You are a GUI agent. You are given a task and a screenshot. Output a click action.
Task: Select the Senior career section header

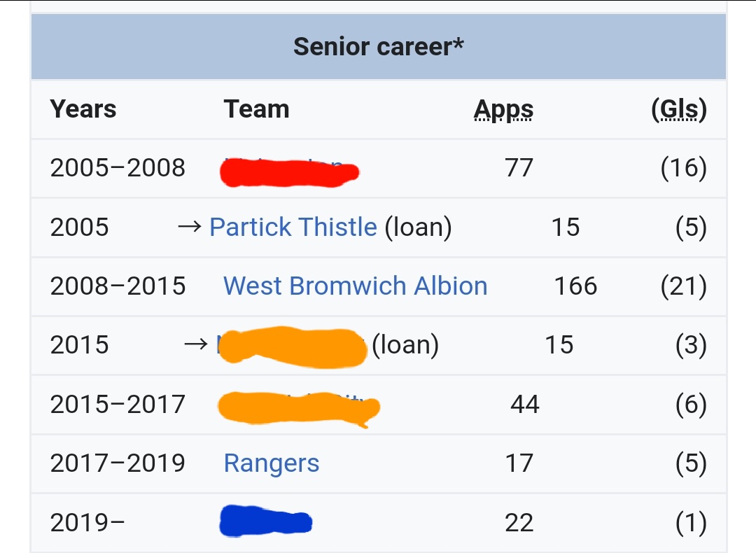[x=379, y=47]
